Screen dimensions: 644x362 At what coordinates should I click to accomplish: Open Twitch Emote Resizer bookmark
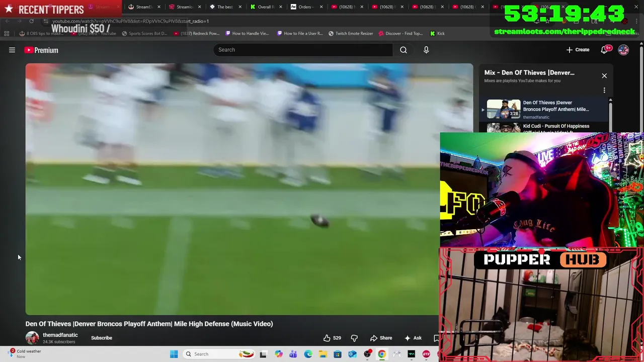click(x=351, y=34)
